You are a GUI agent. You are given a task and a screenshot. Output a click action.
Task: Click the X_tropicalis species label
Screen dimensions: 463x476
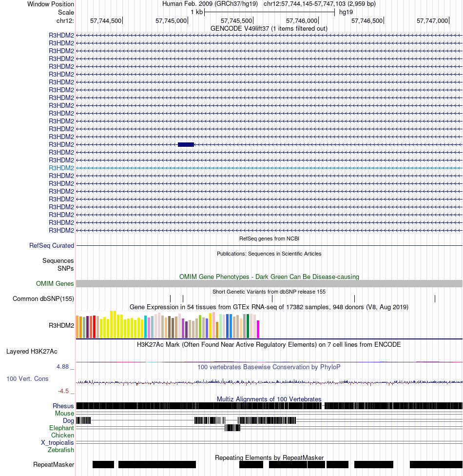click(x=58, y=443)
